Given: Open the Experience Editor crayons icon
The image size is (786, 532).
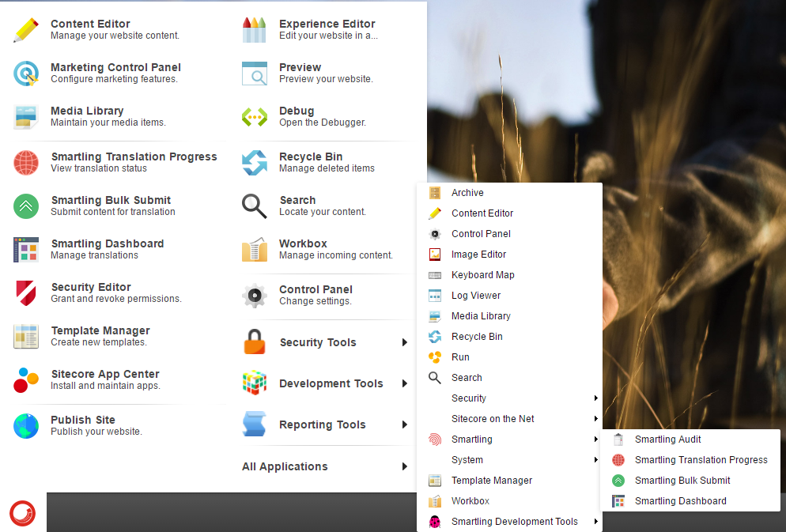Looking at the screenshot, I should click(254, 29).
